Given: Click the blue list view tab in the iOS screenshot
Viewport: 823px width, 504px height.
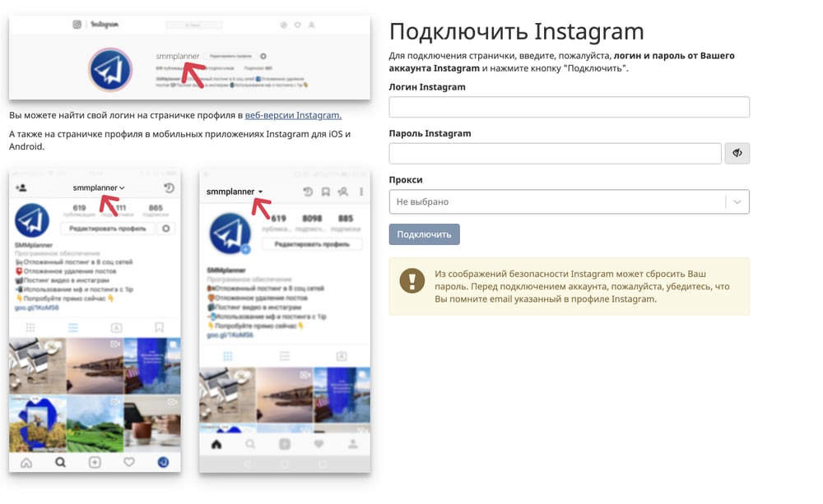Looking at the screenshot, I should coord(73,327).
